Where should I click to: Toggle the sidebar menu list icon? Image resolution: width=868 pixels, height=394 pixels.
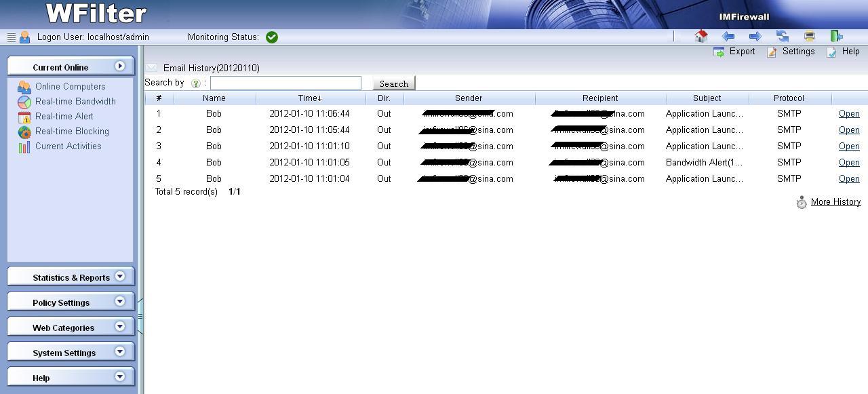coord(11,37)
